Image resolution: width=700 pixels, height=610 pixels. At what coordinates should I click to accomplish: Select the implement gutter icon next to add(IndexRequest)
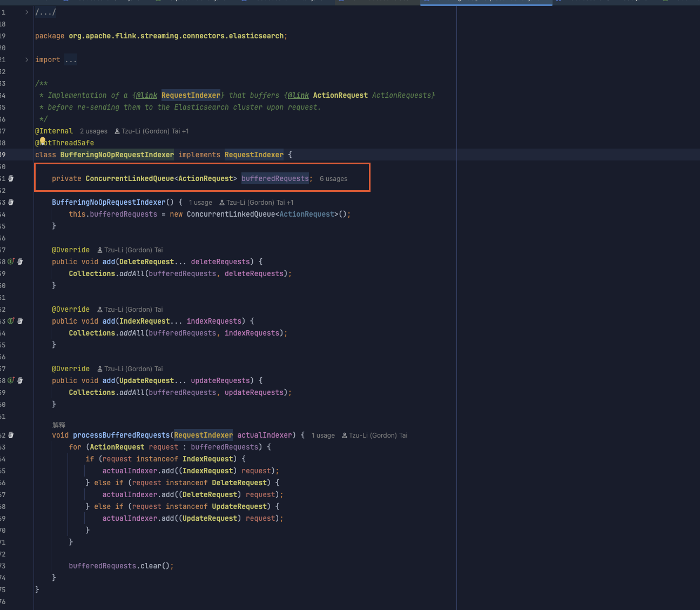[10, 320]
